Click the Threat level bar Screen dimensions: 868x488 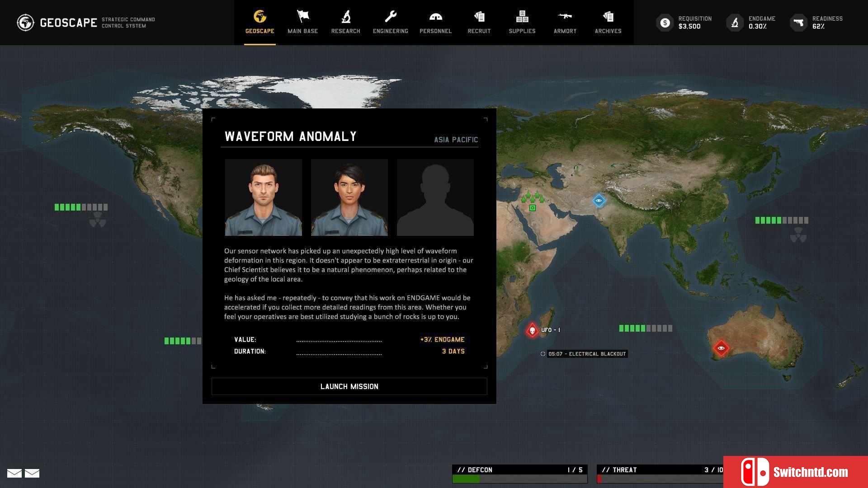pos(660,479)
